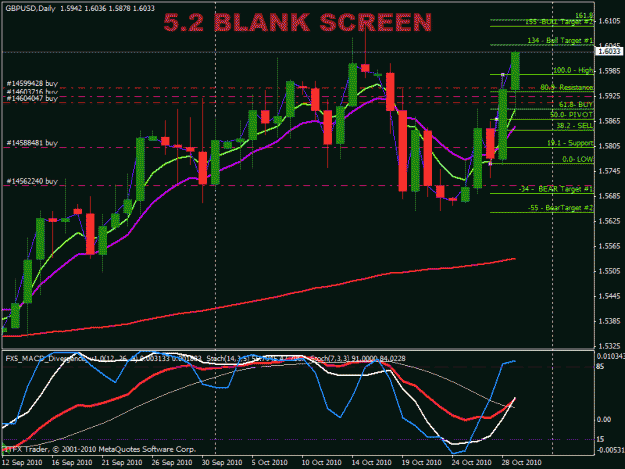The height and width of the screenshot is (469, 625).
Task: Click the 155 -BULL Target #2 level label
Action: tap(559, 22)
